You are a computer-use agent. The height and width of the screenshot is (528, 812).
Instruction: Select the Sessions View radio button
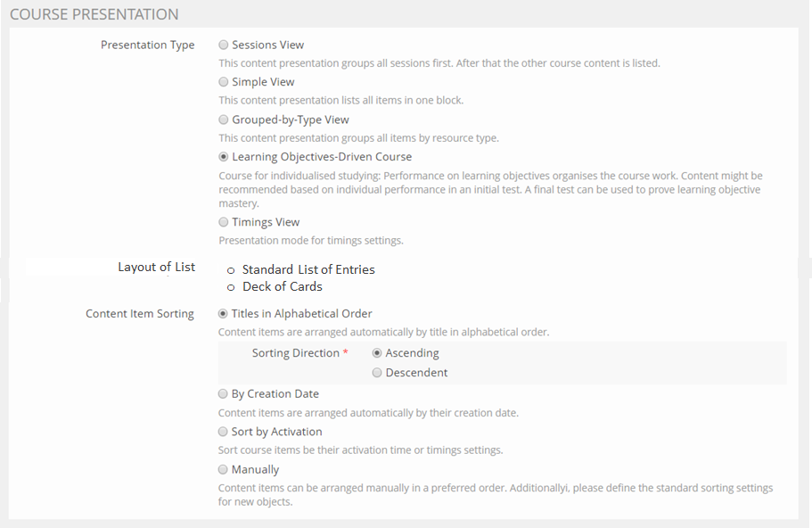224,45
